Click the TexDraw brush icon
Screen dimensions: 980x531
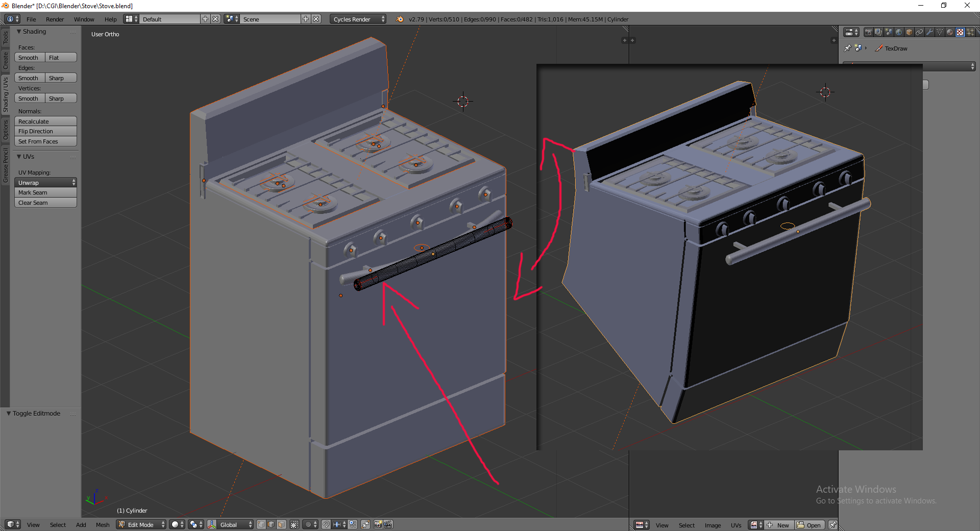point(879,48)
